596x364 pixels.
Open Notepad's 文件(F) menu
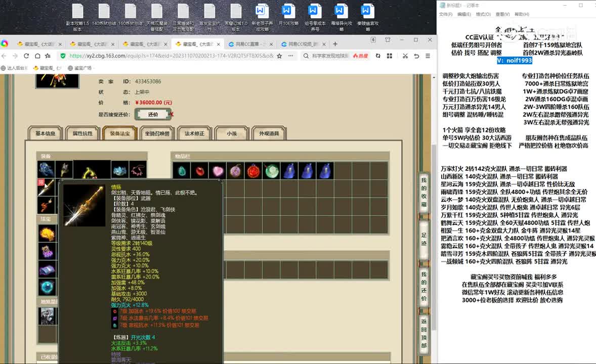tap(445, 14)
